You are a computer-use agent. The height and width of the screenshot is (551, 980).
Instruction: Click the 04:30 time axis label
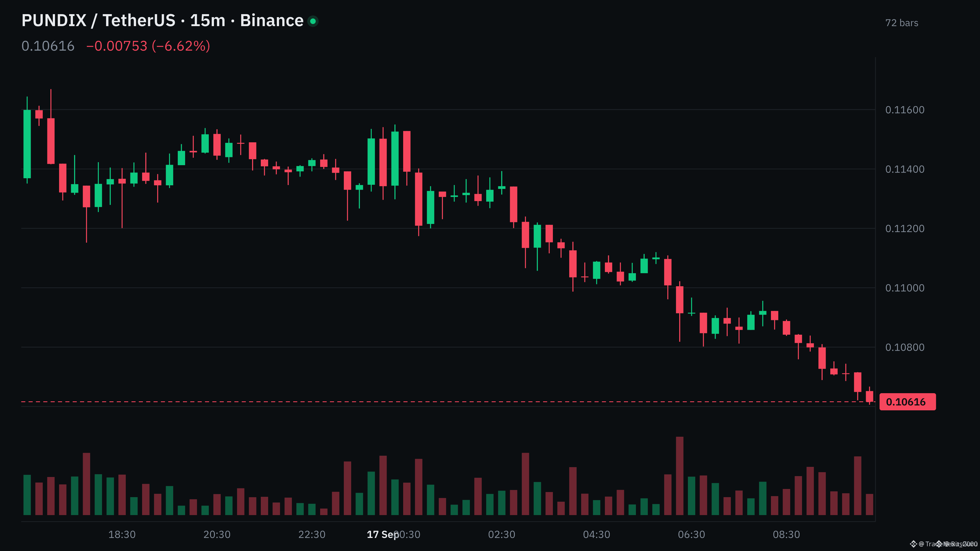tap(596, 534)
